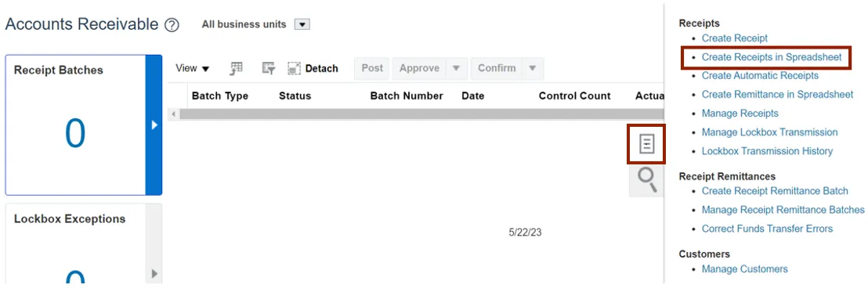The width and height of the screenshot is (868, 292).
Task: Expand the Lockbox Exceptions arrow
Action: click(154, 273)
